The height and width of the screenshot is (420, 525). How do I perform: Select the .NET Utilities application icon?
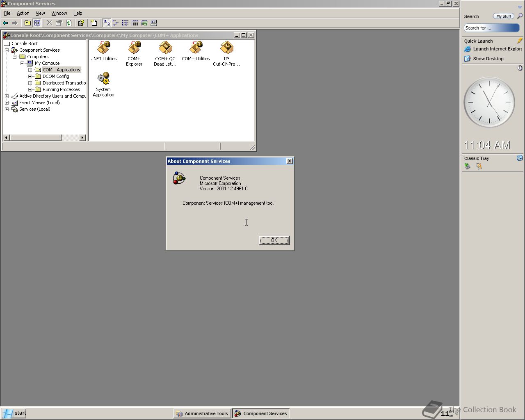point(104,51)
